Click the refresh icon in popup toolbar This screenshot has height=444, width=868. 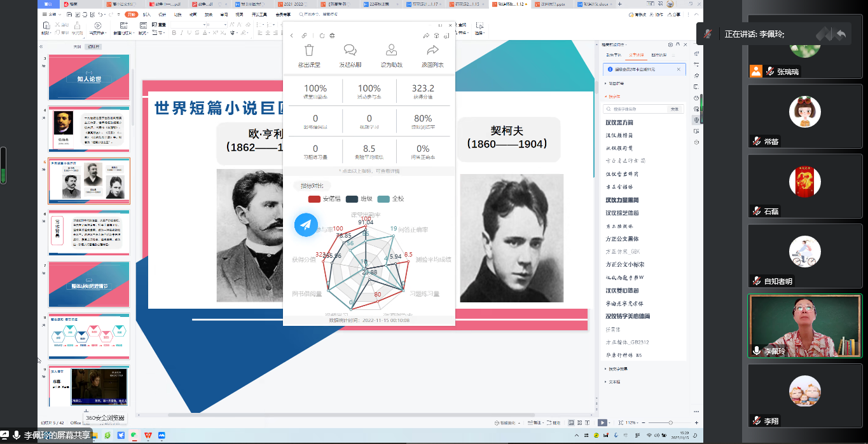click(x=322, y=36)
